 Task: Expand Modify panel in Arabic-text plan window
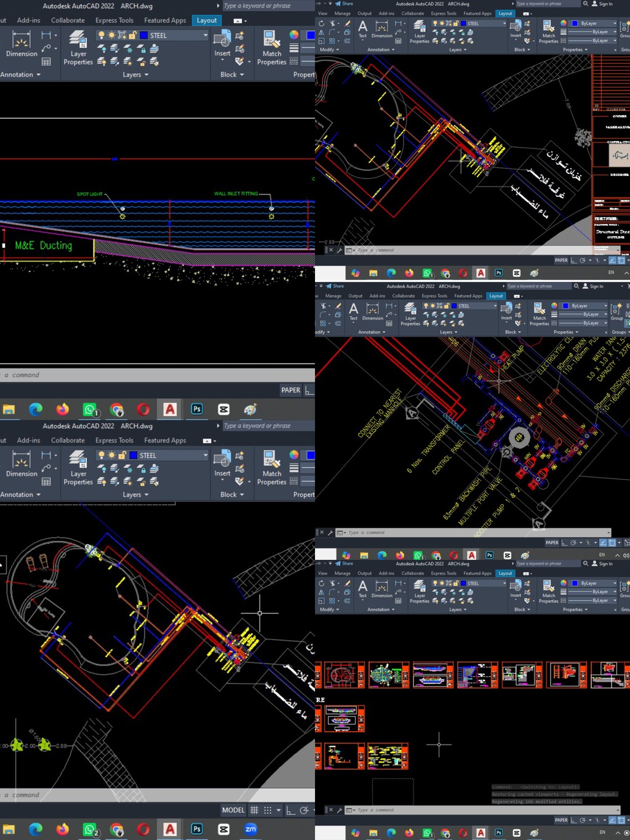[x=329, y=50]
